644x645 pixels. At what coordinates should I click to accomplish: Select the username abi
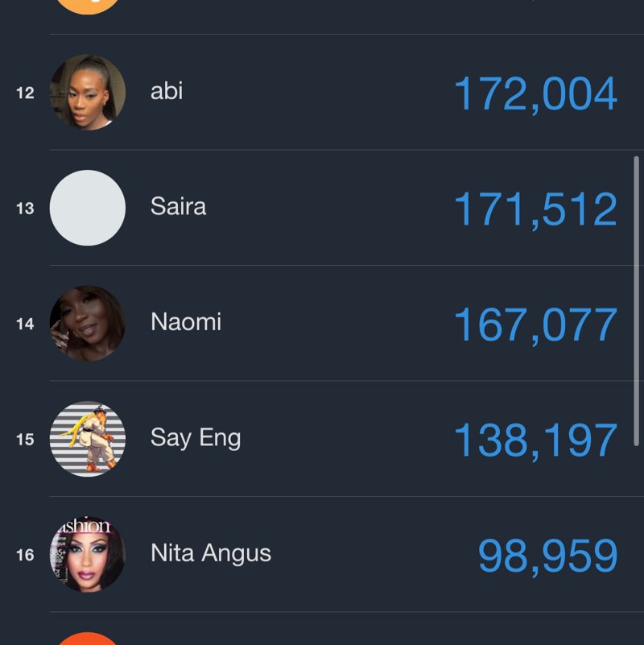167,91
